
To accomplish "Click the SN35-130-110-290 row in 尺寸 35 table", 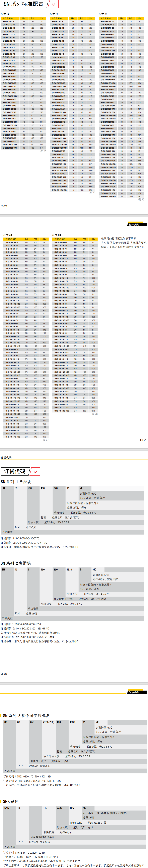I will [x=122, y=21].
